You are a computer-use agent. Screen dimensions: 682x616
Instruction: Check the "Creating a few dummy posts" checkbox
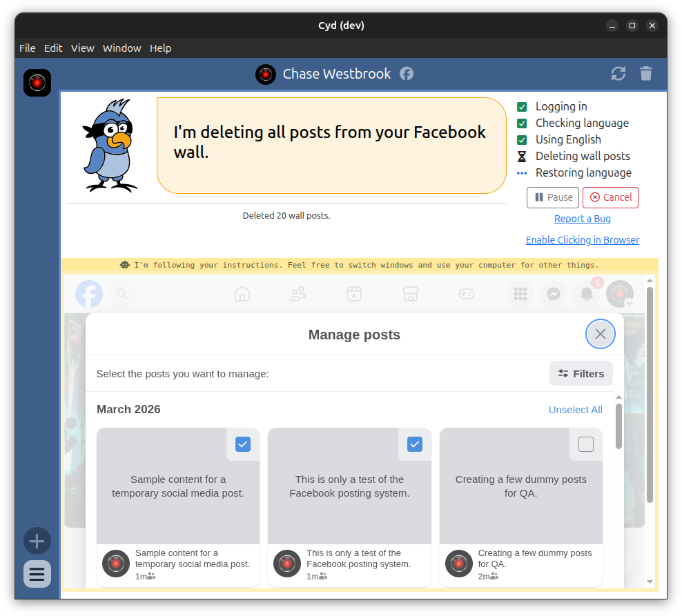585,444
